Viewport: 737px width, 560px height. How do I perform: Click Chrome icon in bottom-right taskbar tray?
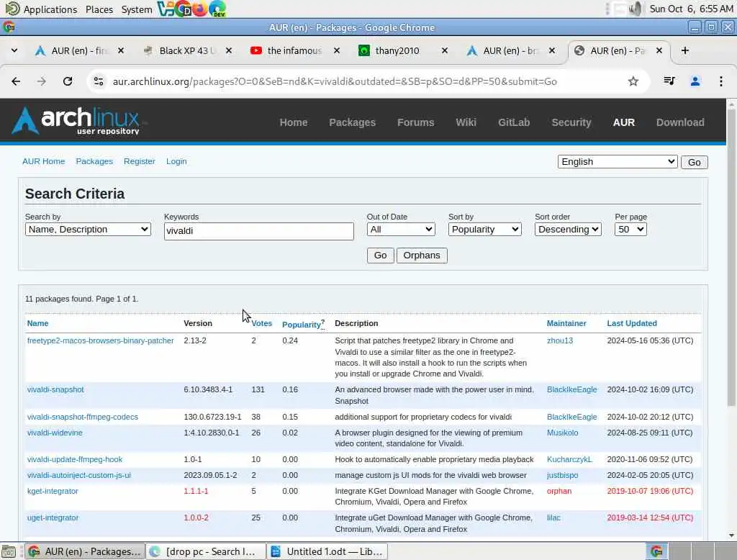(x=656, y=551)
